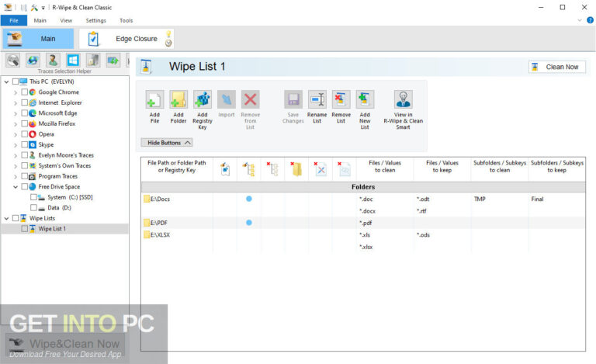Click View in R-Wipe & Clean Smart icon
The width and height of the screenshot is (596, 364).
point(404,99)
